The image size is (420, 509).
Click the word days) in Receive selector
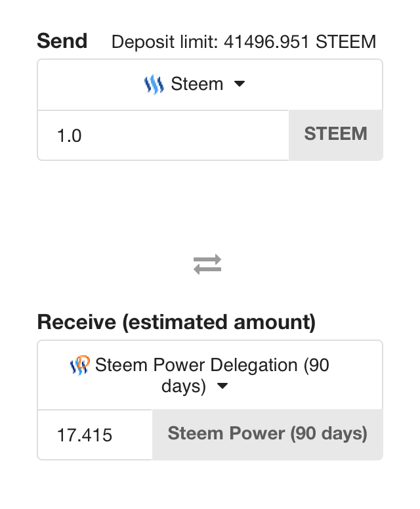[184, 387]
